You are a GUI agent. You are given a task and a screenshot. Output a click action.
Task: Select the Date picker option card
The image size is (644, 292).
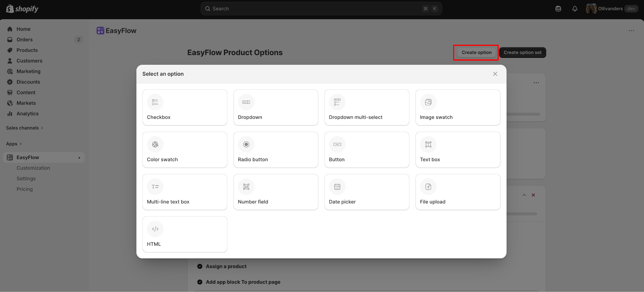click(367, 192)
